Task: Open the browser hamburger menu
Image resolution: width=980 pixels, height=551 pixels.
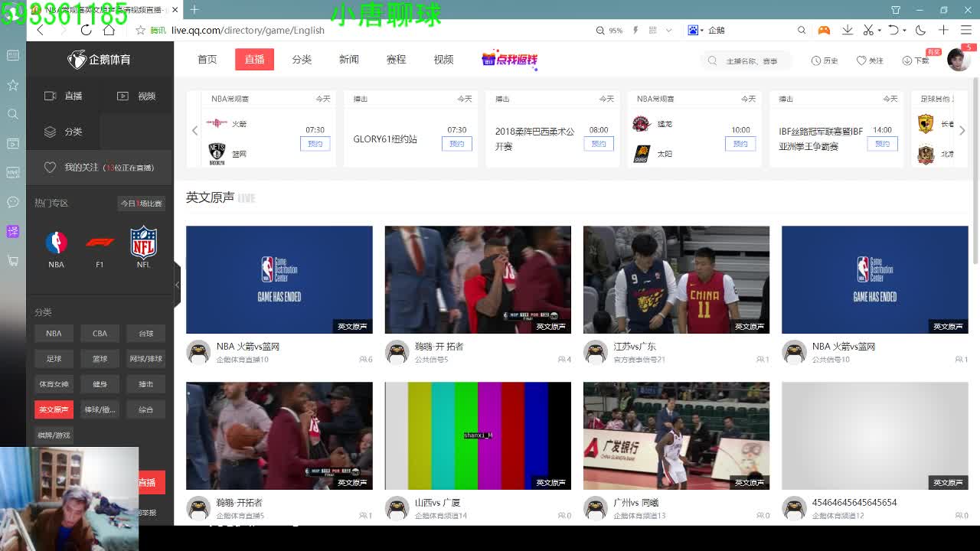Action: (965, 30)
